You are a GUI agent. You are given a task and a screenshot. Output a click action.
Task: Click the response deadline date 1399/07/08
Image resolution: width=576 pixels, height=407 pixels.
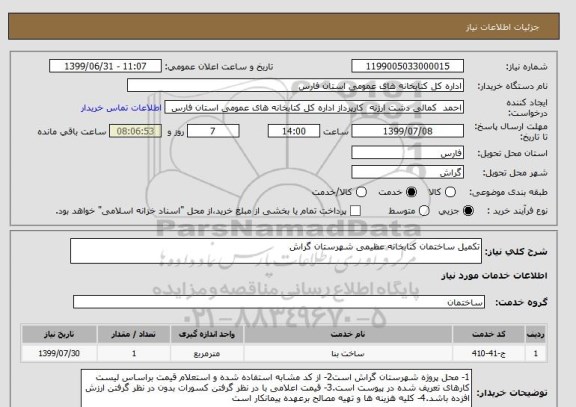click(x=407, y=131)
